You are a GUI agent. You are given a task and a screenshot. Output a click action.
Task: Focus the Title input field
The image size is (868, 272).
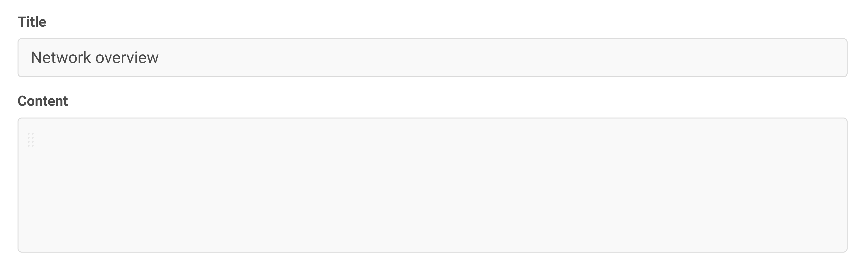pos(432,58)
